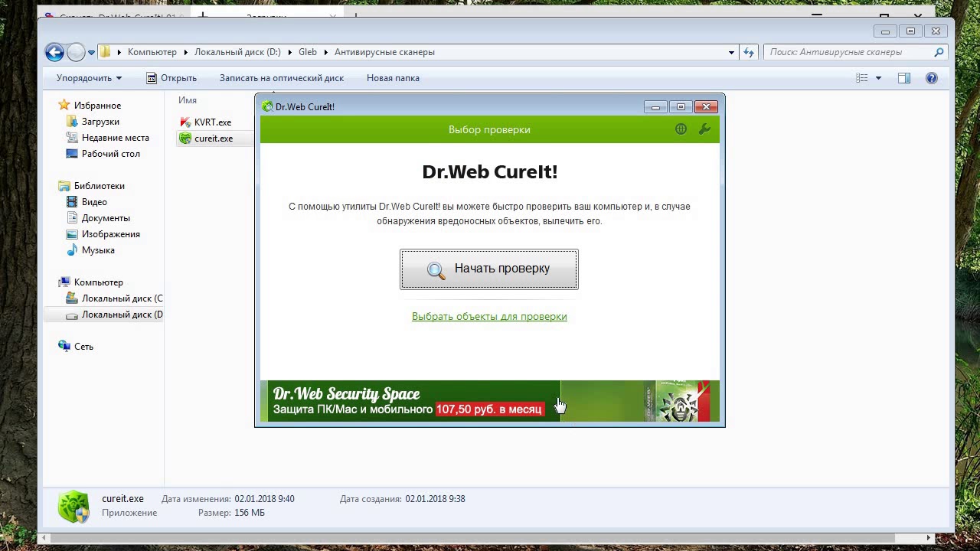This screenshot has width=980, height=551.
Task: Open the Упорядочить dropdown menu
Action: point(89,78)
